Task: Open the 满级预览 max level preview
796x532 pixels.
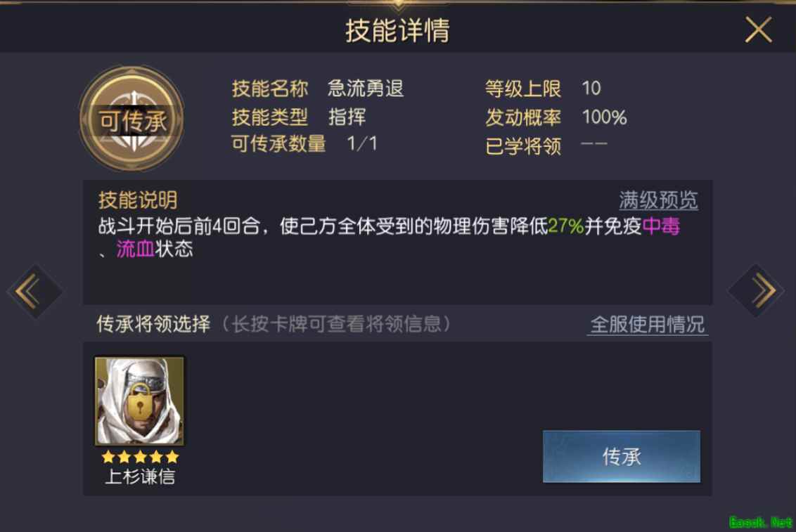Action: coord(658,200)
